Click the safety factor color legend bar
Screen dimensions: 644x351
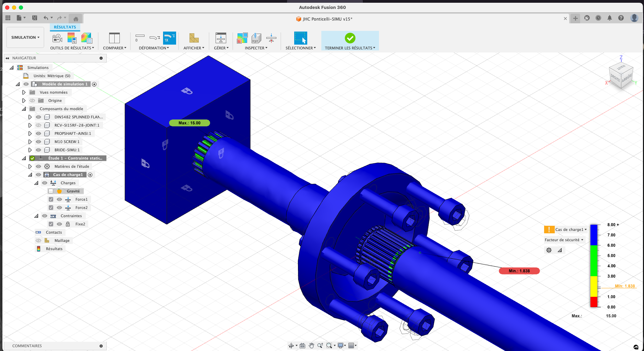click(594, 266)
